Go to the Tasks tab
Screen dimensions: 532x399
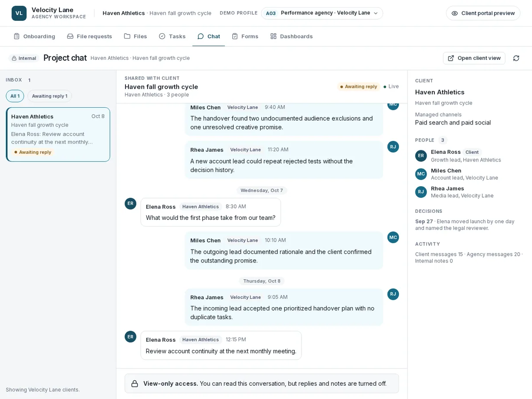pyautogui.click(x=172, y=36)
